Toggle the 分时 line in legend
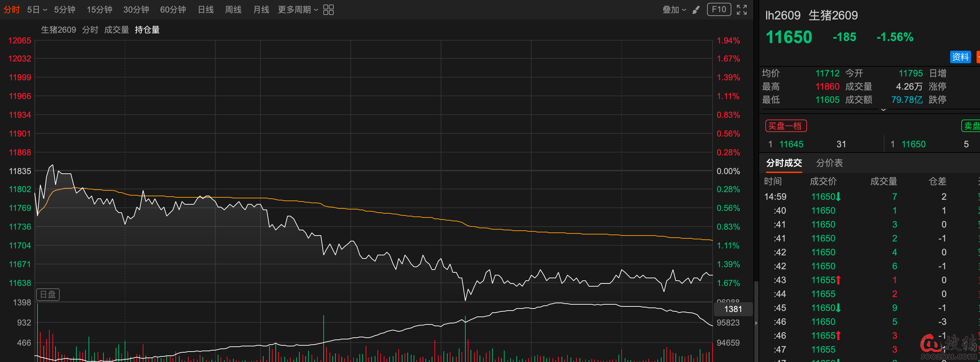The height and width of the screenshot is (362, 980). [90, 30]
